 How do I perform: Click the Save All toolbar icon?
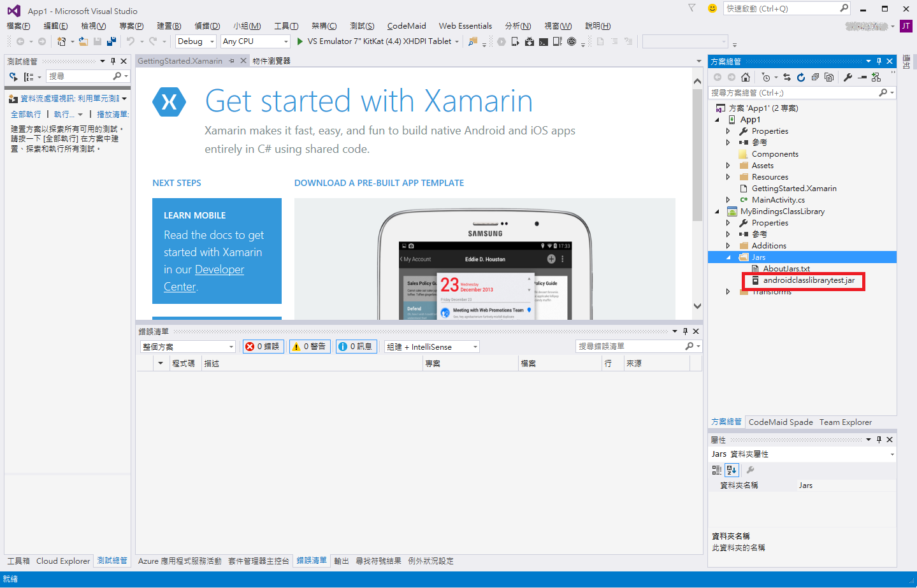(112, 41)
